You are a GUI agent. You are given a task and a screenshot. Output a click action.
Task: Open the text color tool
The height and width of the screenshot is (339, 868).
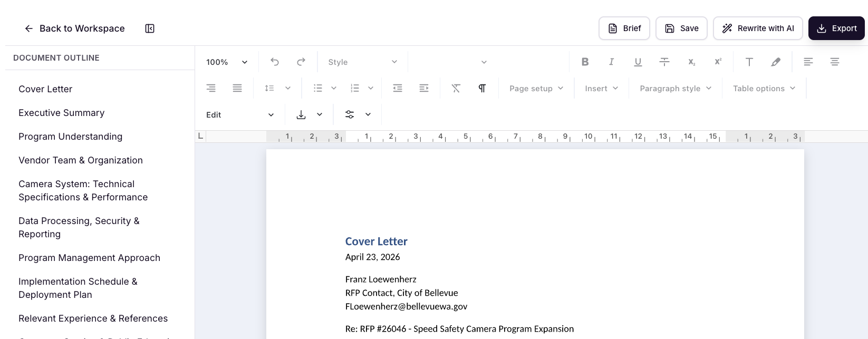[x=749, y=62]
